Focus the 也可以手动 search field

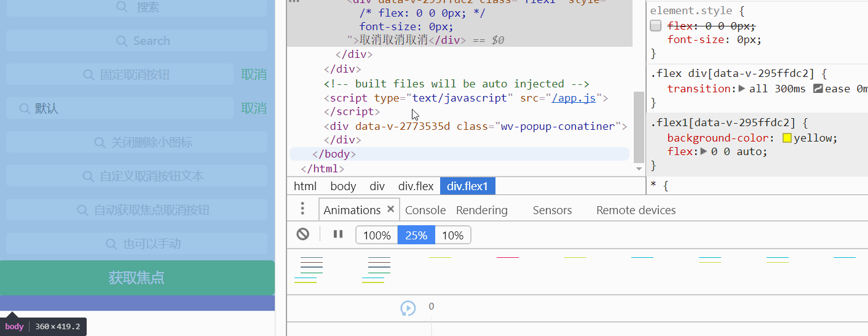[136, 244]
